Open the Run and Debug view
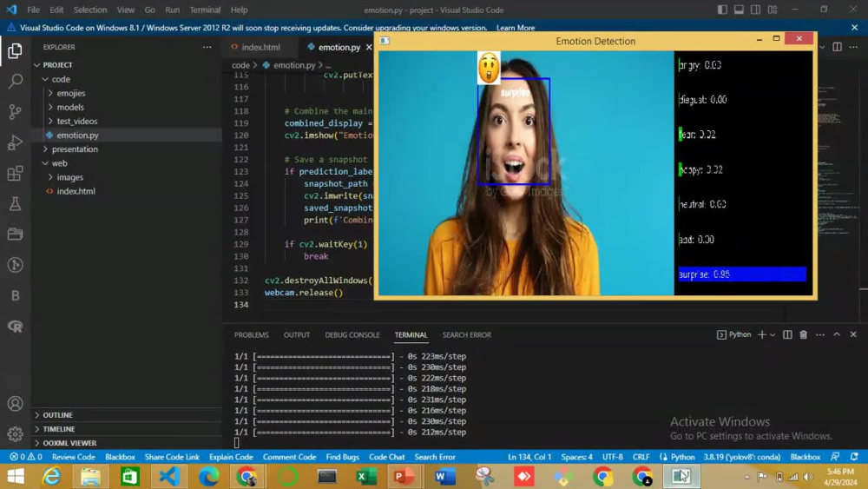 point(15,143)
